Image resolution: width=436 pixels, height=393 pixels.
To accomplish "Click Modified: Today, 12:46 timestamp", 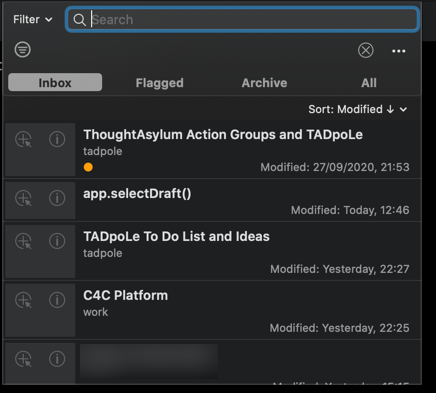I will coord(350,210).
